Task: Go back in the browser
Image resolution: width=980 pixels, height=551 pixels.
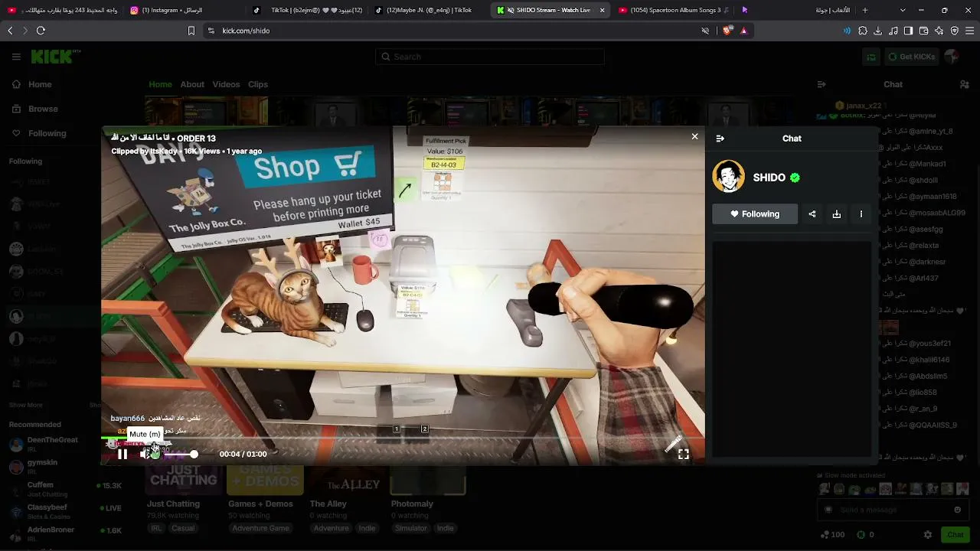Action: tap(10, 31)
